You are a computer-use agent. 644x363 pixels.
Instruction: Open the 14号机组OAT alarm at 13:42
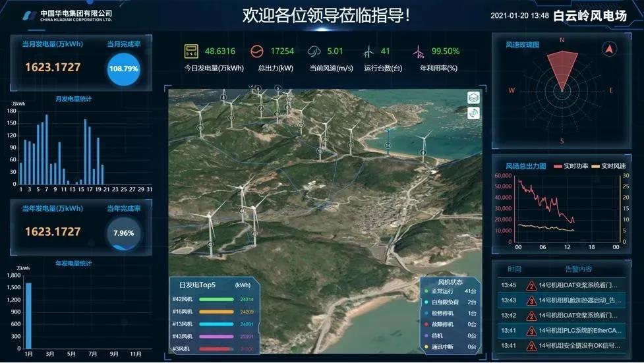(562, 316)
